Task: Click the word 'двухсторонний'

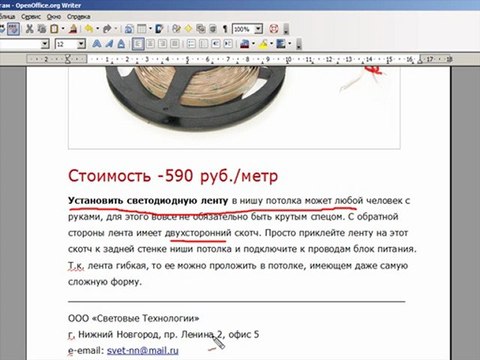Action: (x=198, y=233)
